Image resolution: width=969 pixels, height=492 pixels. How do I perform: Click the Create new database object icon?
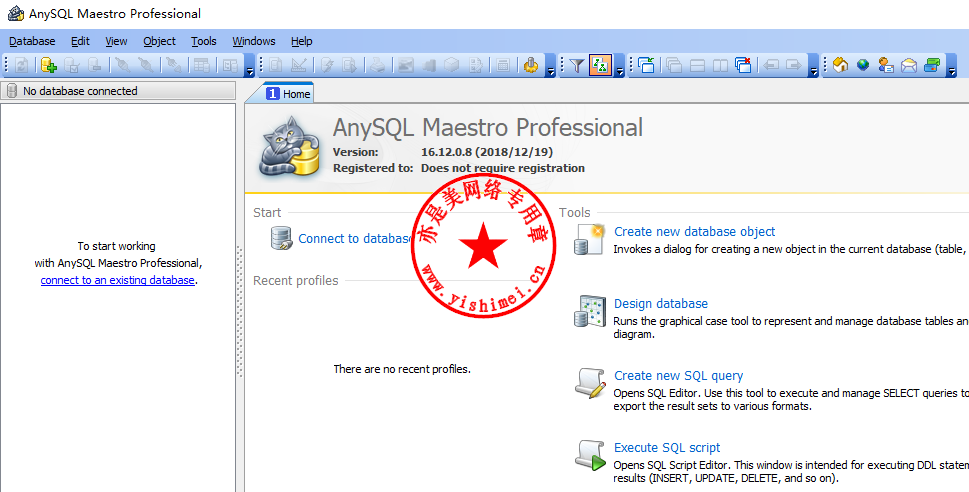[x=588, y=240]
